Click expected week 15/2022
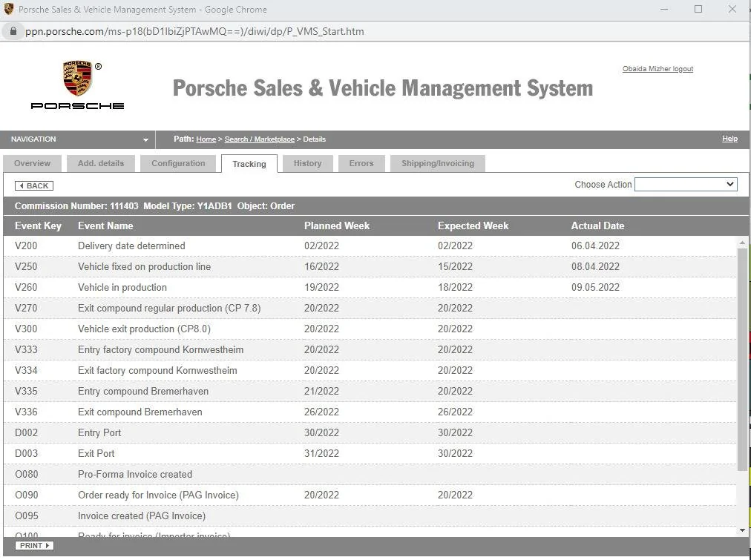The height and width of the screenshot is (560, 751). point(455,266)
